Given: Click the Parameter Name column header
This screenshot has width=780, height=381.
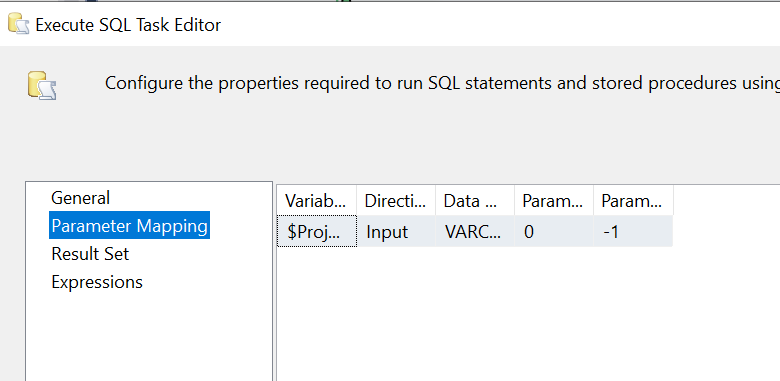Looking at the screenshot, I should coord(554,201).
